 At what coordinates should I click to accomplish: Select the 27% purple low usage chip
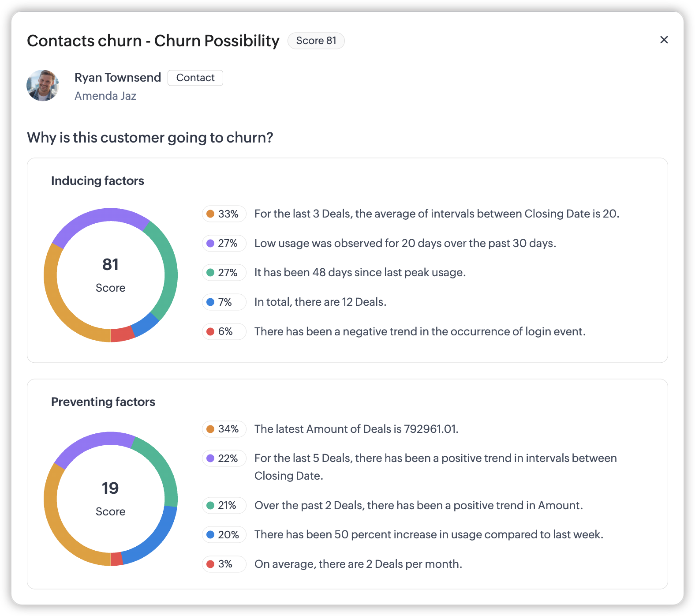[224, 244]
